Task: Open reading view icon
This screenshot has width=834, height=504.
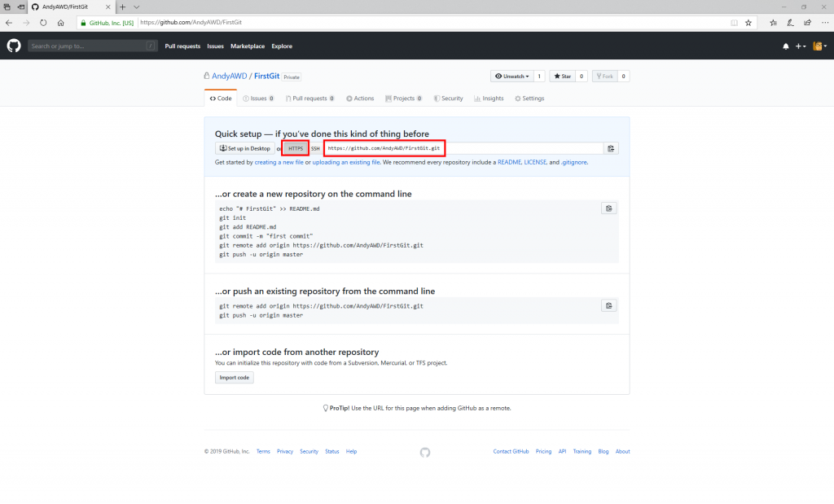Action: [734, 23]
